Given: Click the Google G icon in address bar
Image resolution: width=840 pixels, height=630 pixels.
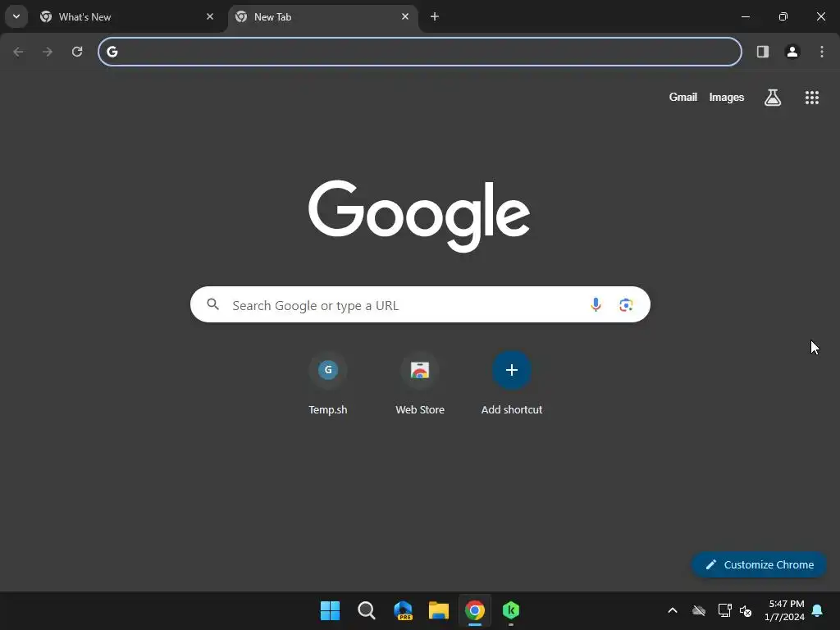Looking at the screenshot, I should pos(112,52).
